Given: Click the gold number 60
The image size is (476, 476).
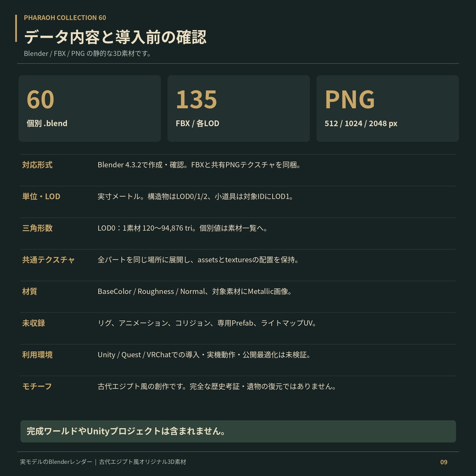Looking at the screenshot, I should point(40,99).
